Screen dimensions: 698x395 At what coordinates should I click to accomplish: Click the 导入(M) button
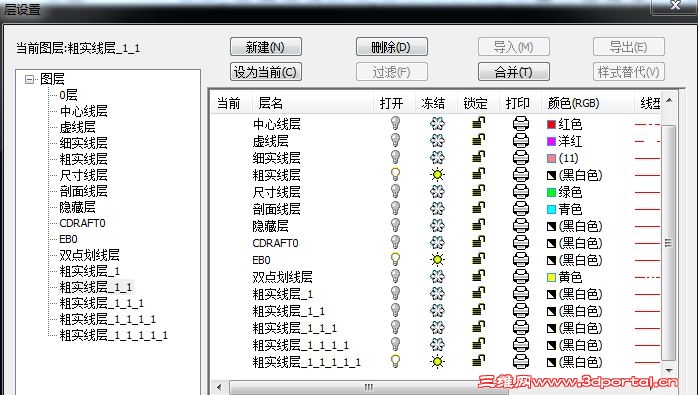pyautogui.click(x=514, y=47)
